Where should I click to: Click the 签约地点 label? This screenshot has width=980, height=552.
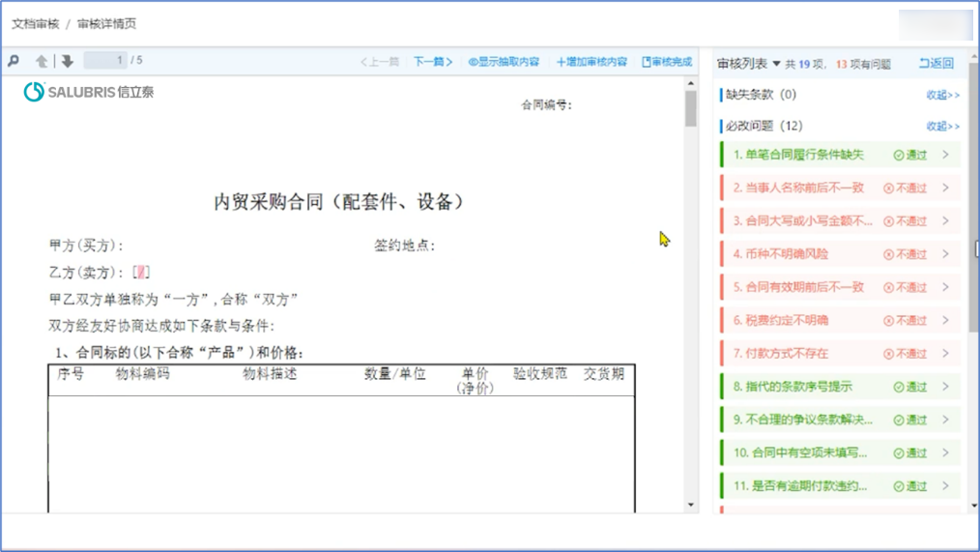click(x=404, y=246)
